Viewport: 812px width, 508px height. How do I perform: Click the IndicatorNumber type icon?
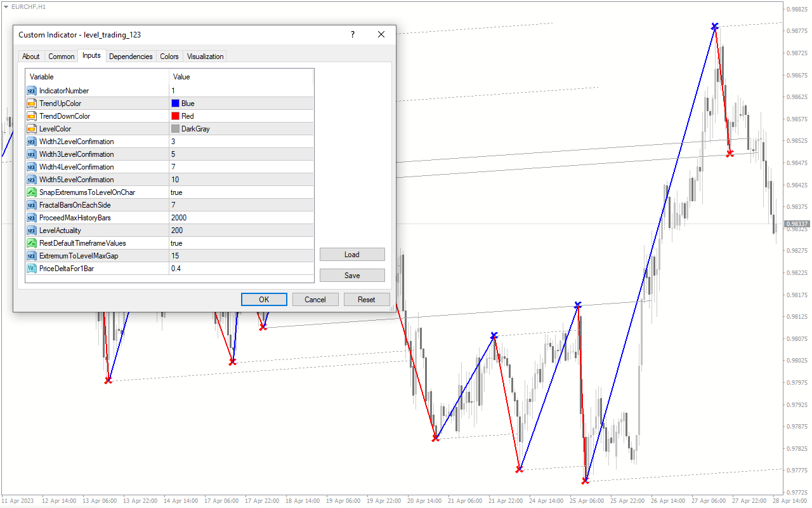pyautogui.click(x=32, y=91)
